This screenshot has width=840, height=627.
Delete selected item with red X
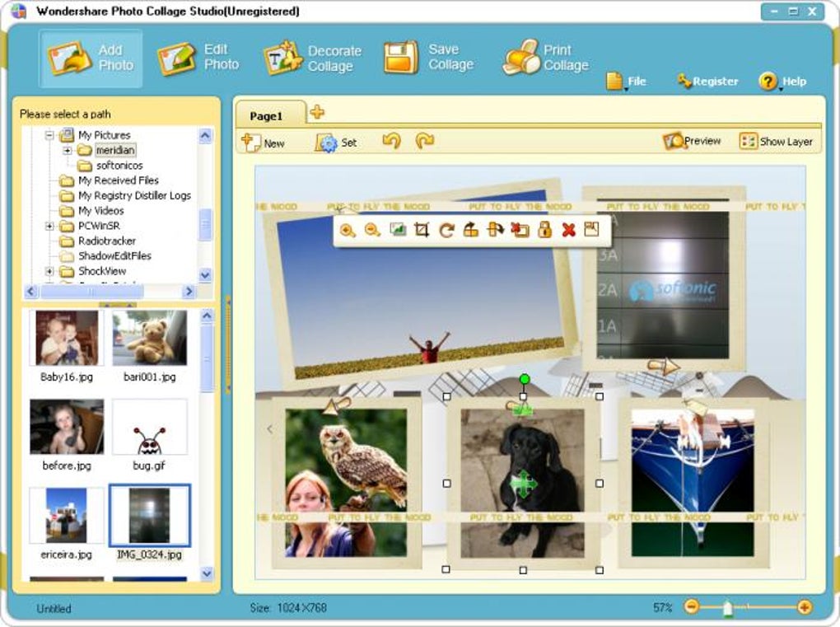point(568,231)
